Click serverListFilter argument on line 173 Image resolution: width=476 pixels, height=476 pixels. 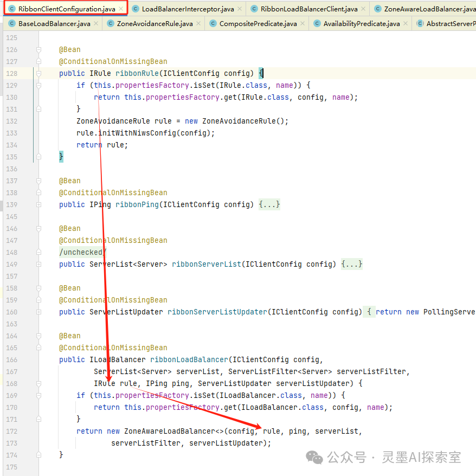tap(146, 443)
